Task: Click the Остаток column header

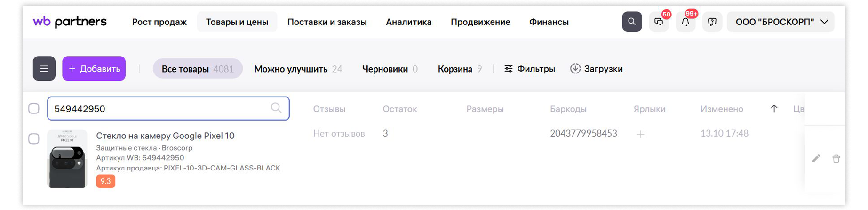Action: (x=400, y=109)
